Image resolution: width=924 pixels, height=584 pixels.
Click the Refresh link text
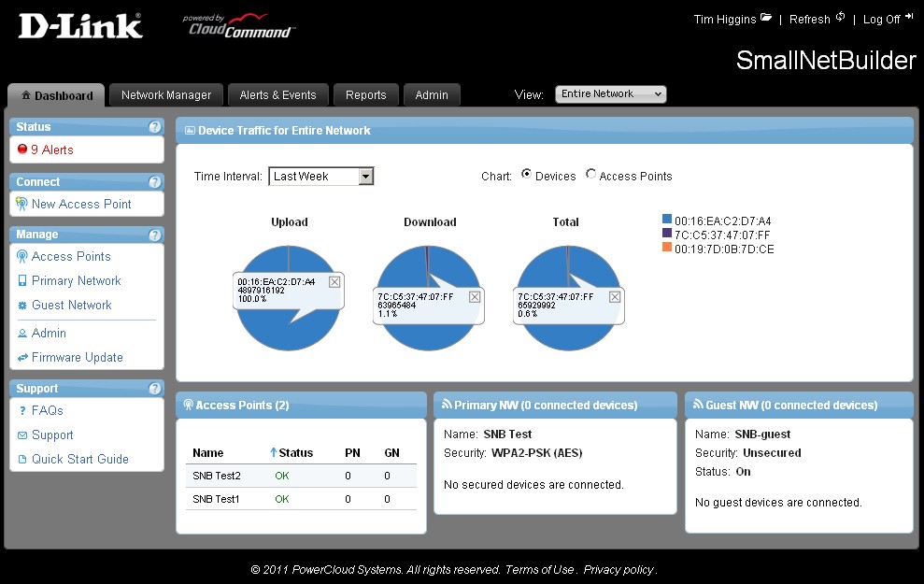[810, 20]
